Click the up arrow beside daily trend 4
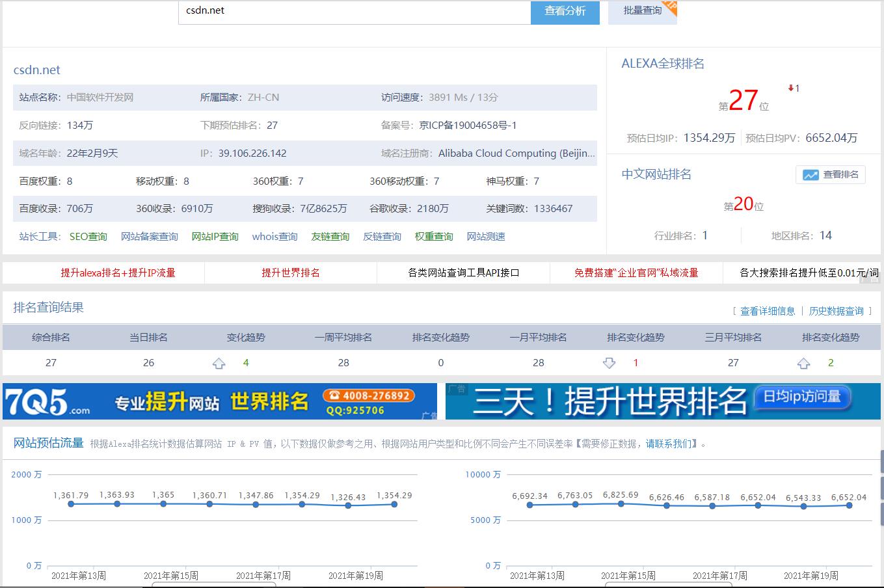The width and height of the screenshot is (884, 588). (x=219, y=364)
